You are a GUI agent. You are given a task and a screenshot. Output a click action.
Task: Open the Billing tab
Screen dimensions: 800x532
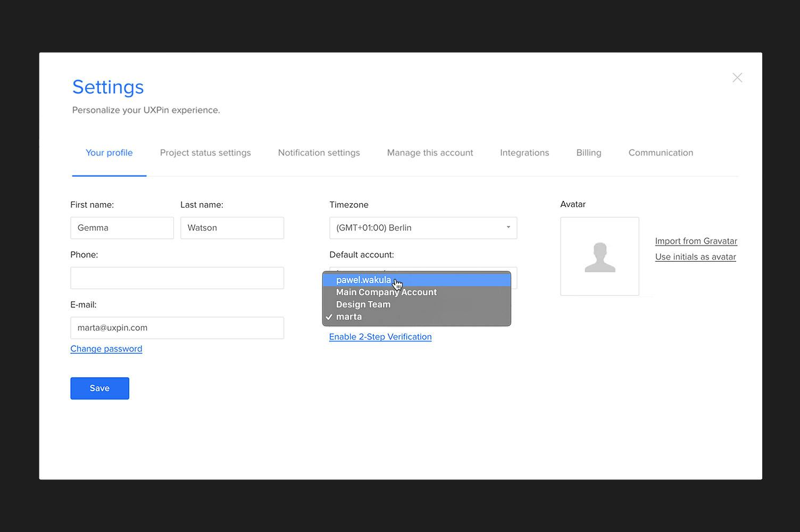pyautogui.click(x=588, y=153)
